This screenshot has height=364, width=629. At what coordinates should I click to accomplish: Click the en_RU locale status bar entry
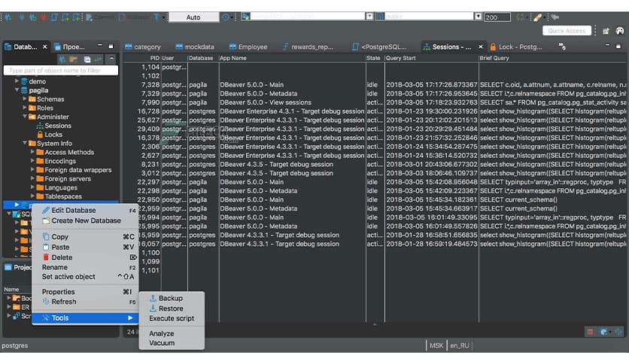459,345
